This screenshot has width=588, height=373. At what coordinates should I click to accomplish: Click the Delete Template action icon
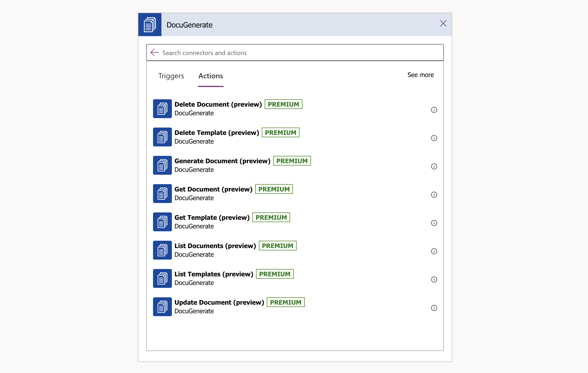pyautogui.click(x=162, y=137)
